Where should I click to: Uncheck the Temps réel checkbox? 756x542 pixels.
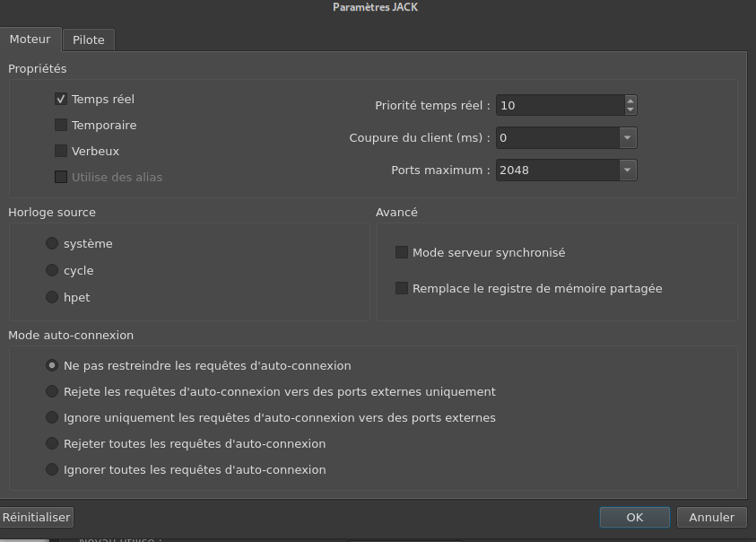click(x=61, y=100)
